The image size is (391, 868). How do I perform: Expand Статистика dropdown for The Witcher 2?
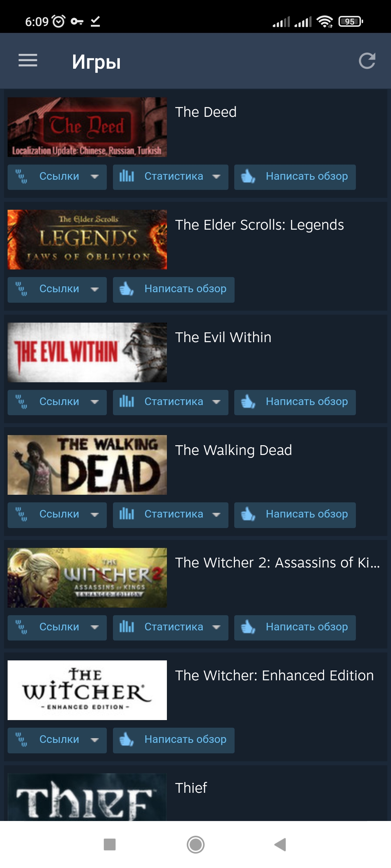tap(171, 627)
